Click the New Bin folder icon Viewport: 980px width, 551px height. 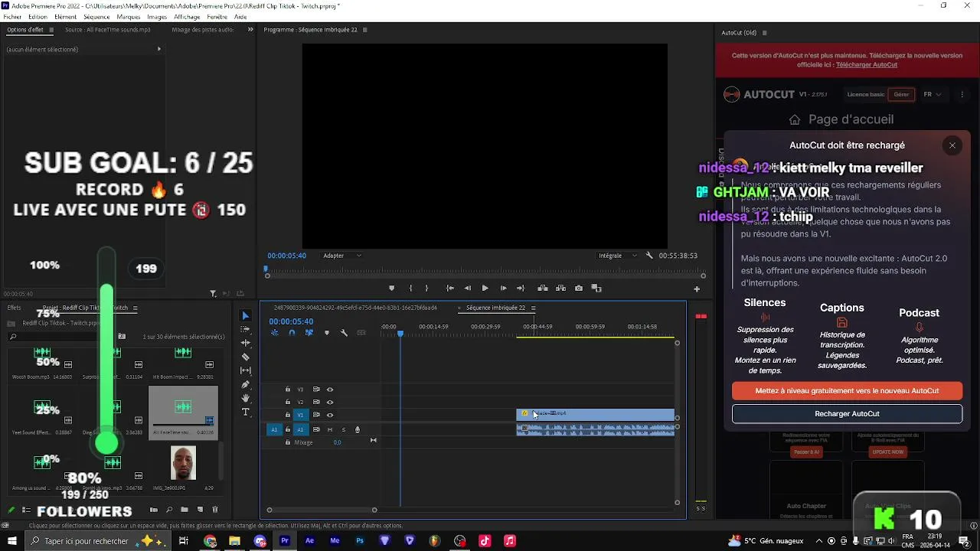(x=185, y=510)
